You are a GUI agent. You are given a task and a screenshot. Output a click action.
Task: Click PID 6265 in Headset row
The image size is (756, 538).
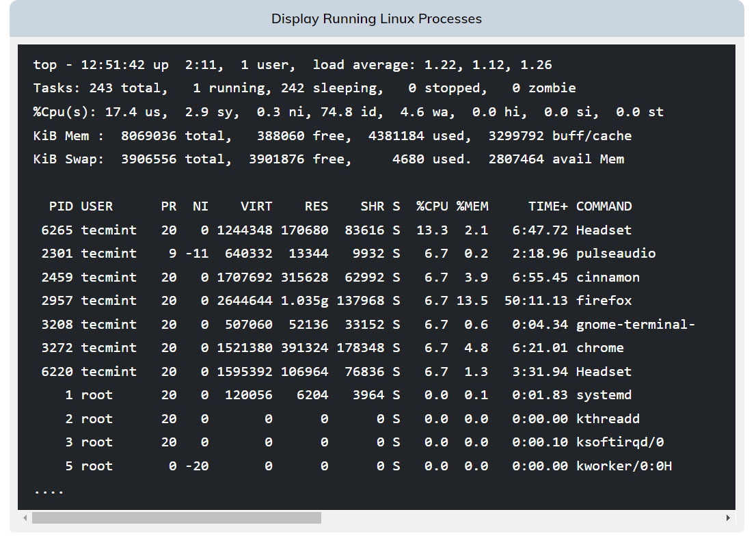coord(57,230)
